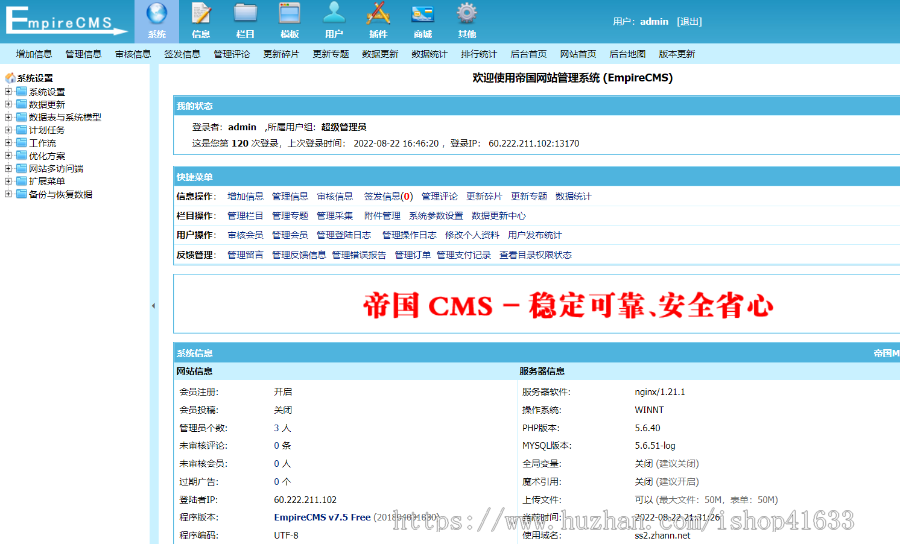Screen dimensions: 900x544
Task: Select 数据统计 in the sub menu bar
Action: point(429,54)
